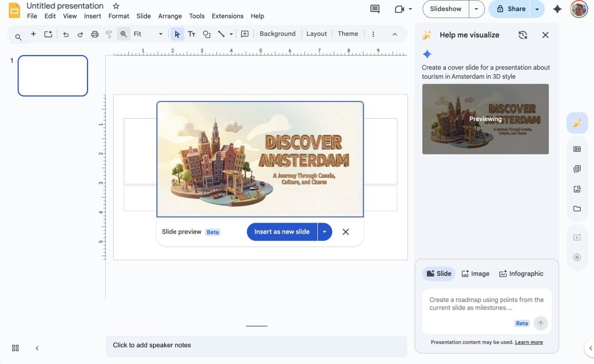
Task: Star the Untitled presentation
Action: (116, 6)
